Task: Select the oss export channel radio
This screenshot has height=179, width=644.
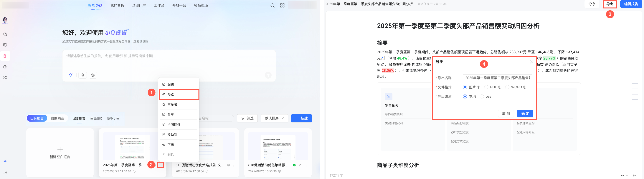Action: [x=482, y=97]
